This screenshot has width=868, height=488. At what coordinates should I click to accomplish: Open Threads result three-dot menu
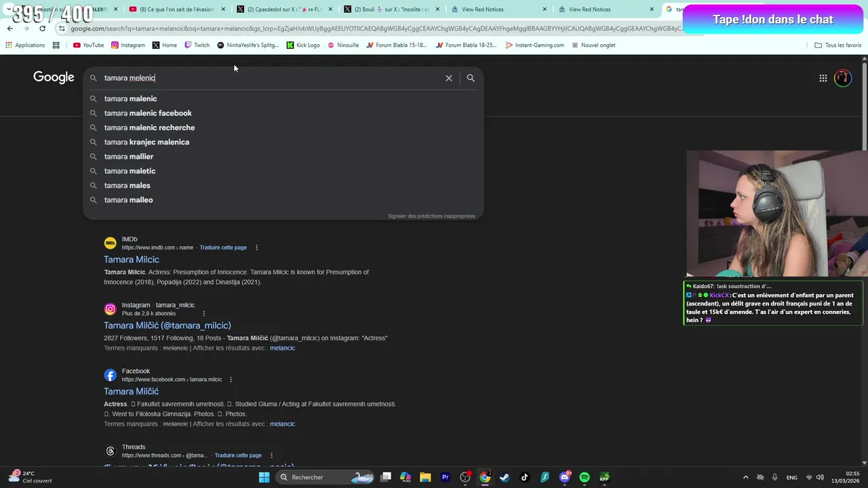click(271, 455)
